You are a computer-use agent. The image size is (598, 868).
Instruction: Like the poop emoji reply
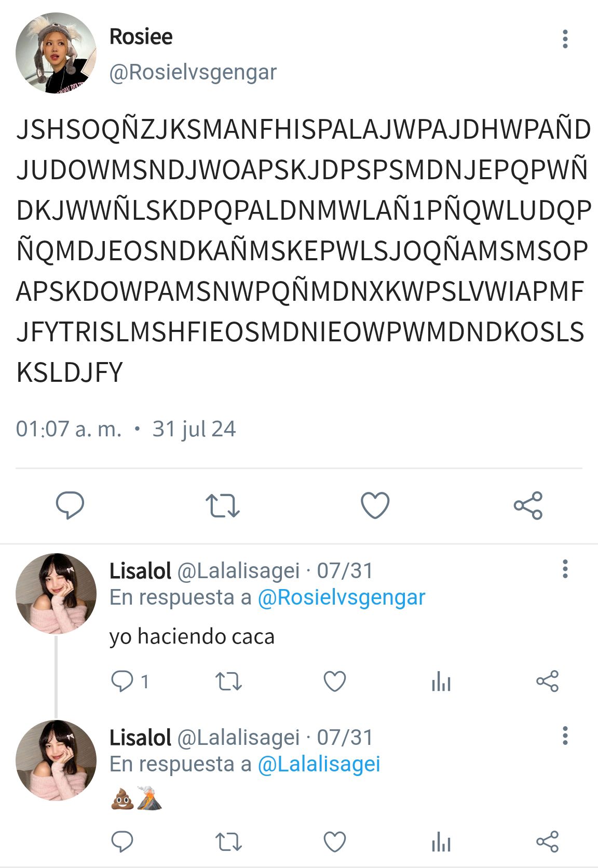click(x=335, y=842)
